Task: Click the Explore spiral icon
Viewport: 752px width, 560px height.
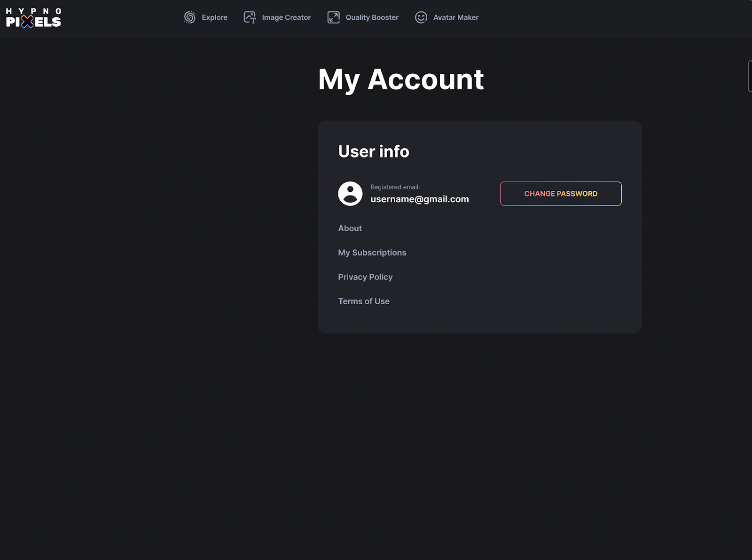Action: tap(190, 17)
